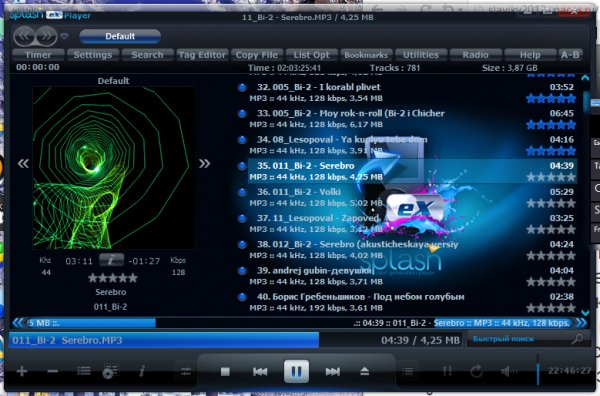
Task: Select track 40. Борис Гребенщиков
Action: point(411,302)
